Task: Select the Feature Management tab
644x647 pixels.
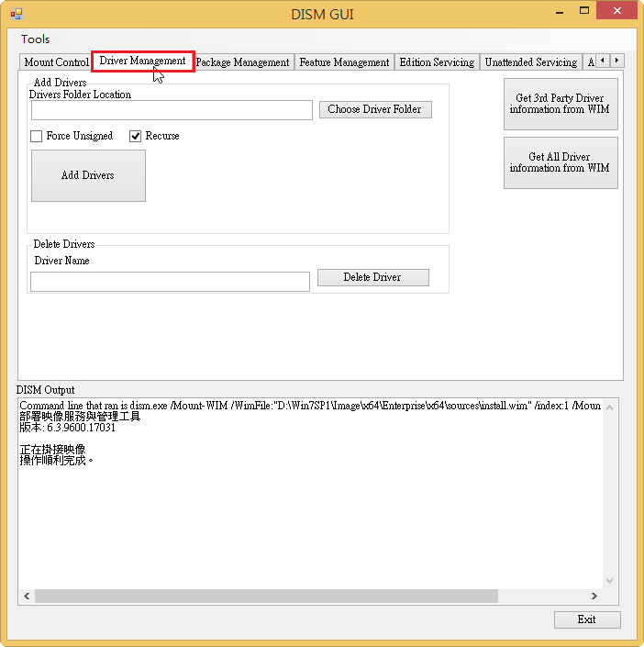Action: 344,62
